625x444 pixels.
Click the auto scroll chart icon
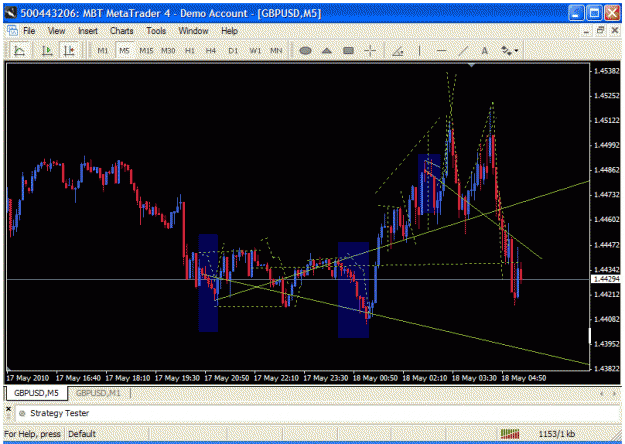pyautogui.click(x=47, y=51)
